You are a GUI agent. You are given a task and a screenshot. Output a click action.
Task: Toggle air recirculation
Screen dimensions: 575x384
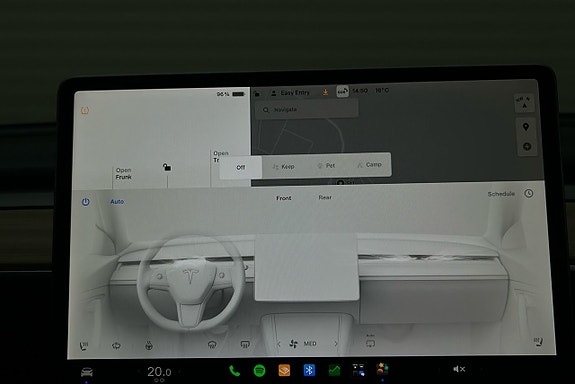(116, 346)
